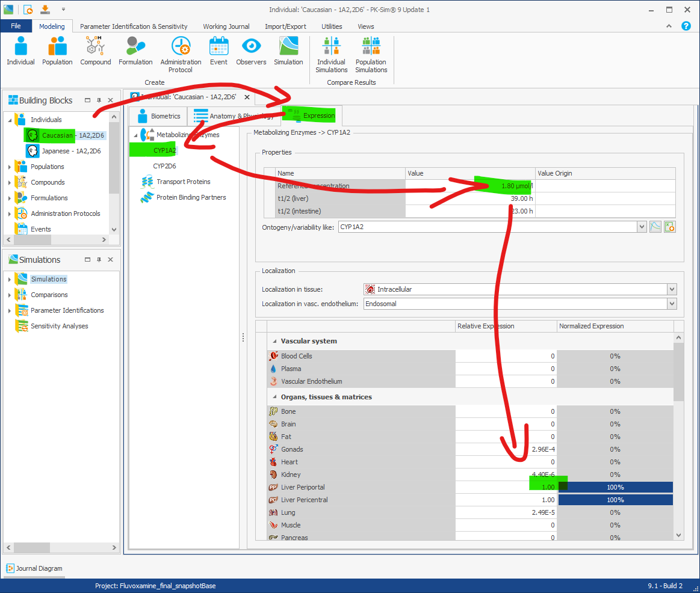The width and height of the screenshot is (700, 593).
Task: Switch to the Biometrics tab
Action: coord(158,116)
